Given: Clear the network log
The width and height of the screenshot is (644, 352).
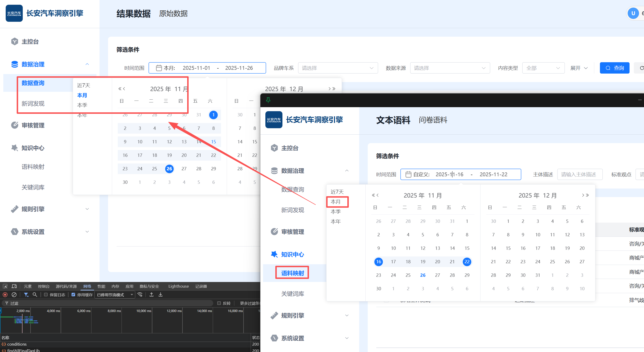Looking at the screenshot, I should click(14, 295).
